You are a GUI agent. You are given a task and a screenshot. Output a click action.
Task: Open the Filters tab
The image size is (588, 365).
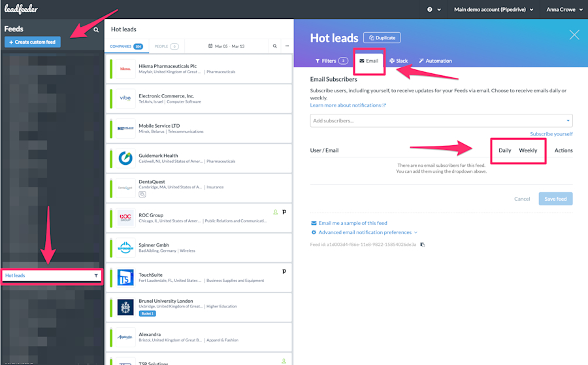coord(331,61)
